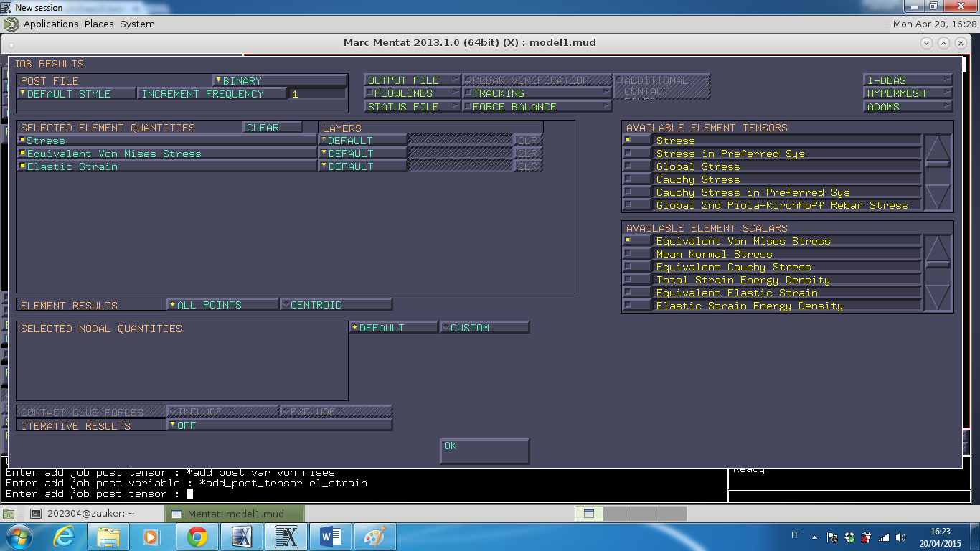This screenshot has width=980, height=551.
Task: Click down arrow of tensors scrollbar
Action: (938, 197)
